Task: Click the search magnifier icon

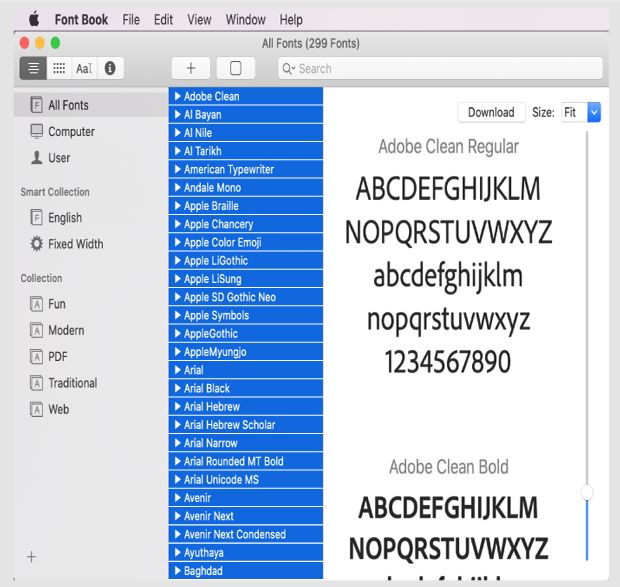Action: 288,69
